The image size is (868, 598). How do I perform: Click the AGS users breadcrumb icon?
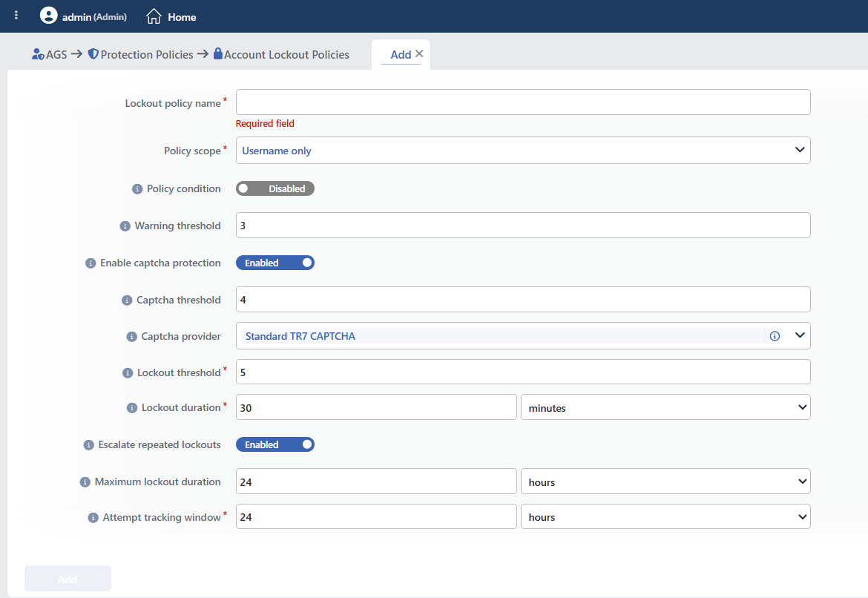tap(38, 54)
